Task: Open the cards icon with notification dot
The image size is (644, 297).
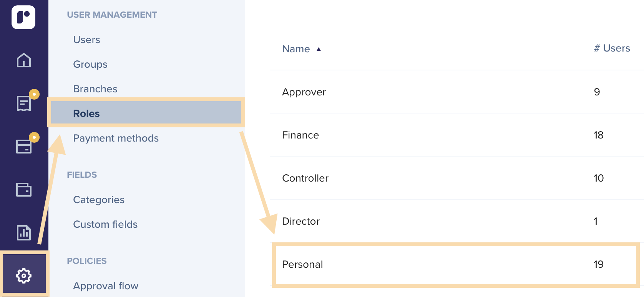Action: click(x=24, y=146)
